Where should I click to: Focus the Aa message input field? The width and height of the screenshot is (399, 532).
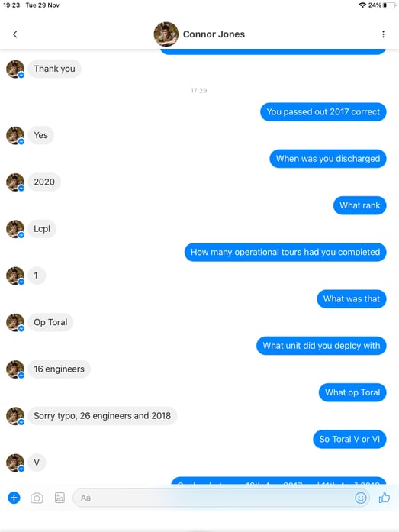(x=221, y=498)
